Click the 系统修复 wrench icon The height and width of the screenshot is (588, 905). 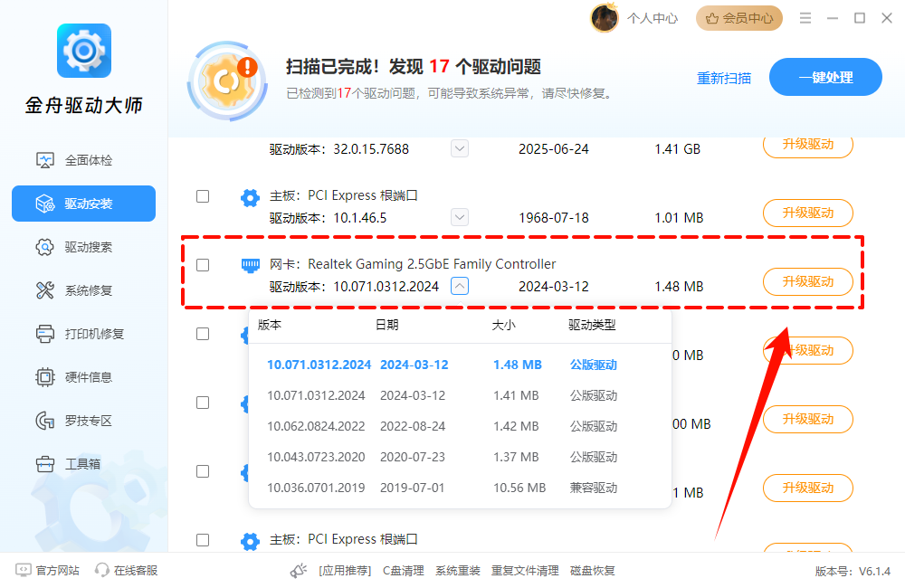point(44,290)
